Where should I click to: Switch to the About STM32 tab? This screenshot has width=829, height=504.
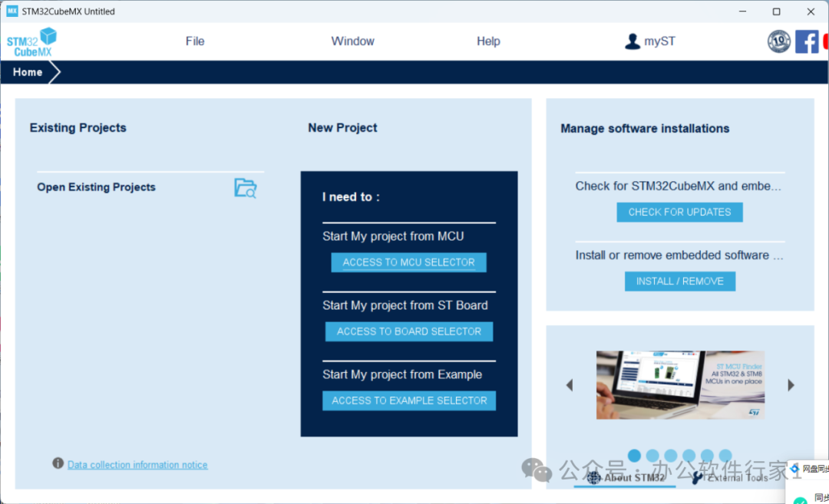(x=626, y=478)
